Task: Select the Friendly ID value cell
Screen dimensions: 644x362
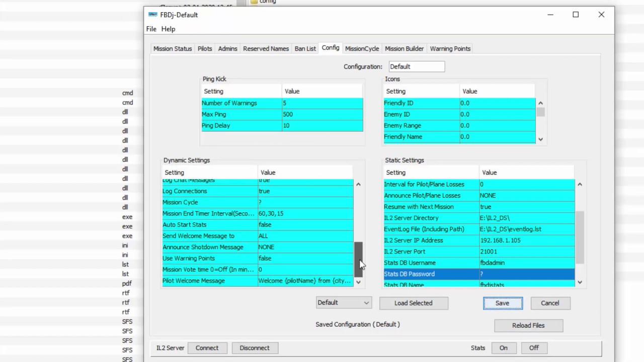Action: (497, 103)
